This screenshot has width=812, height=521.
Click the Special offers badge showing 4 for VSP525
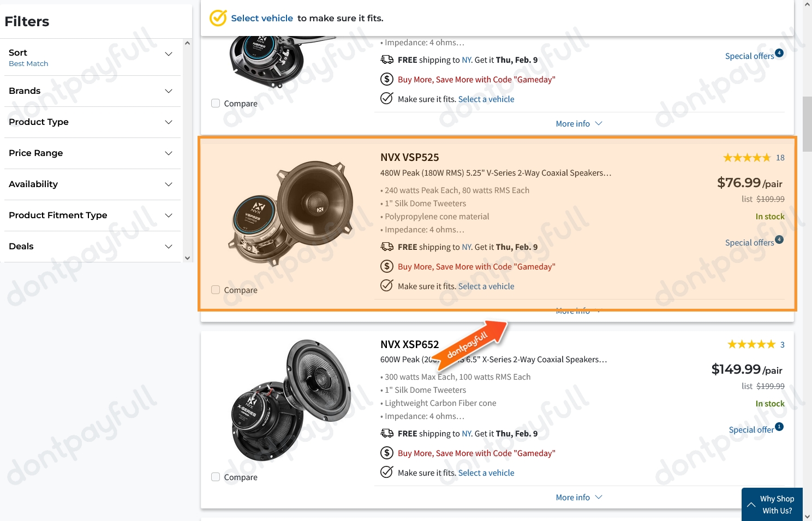coord(754,242)
